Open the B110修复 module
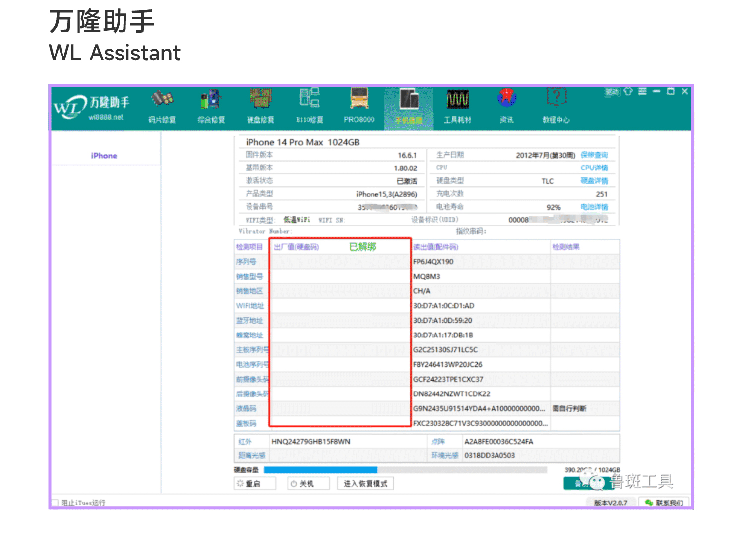The height and width of the screenshot is (560, 744). point(310,107)
